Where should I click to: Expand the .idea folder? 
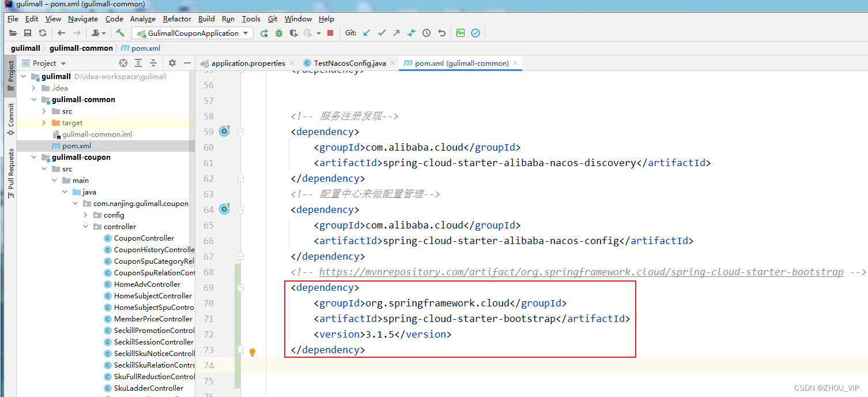coord(34,88)
